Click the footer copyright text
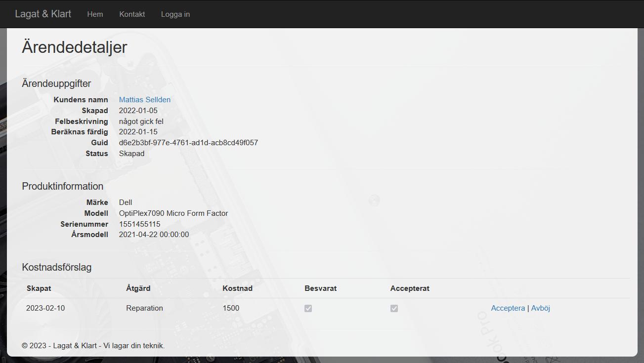The height and width of the screenshot is (363, 644). pos(93,346)
